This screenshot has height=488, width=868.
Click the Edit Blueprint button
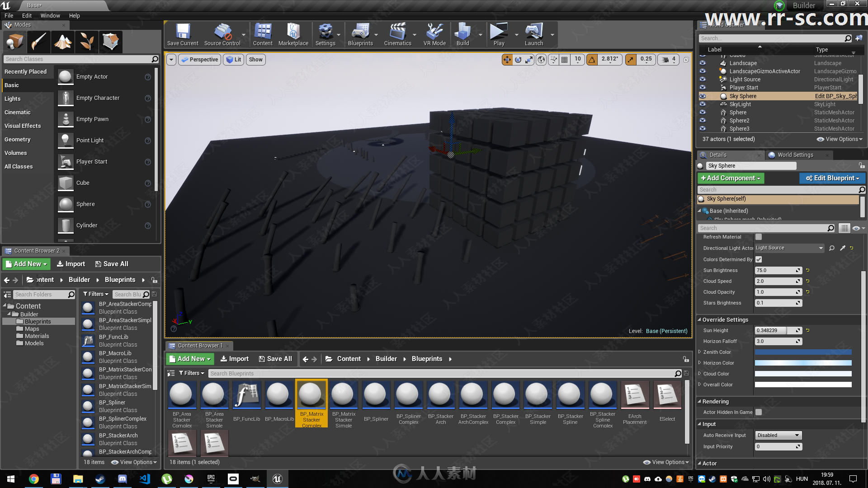(832, 178)
